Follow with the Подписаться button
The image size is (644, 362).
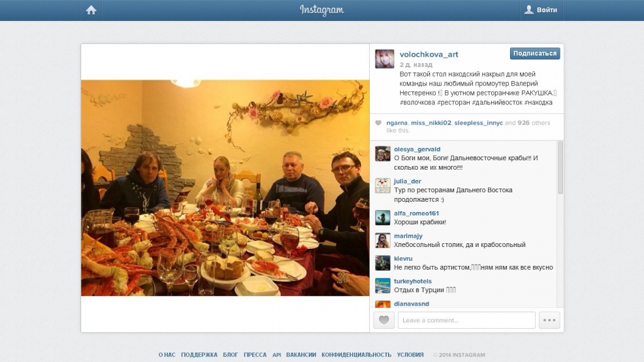tap(535, 53)
